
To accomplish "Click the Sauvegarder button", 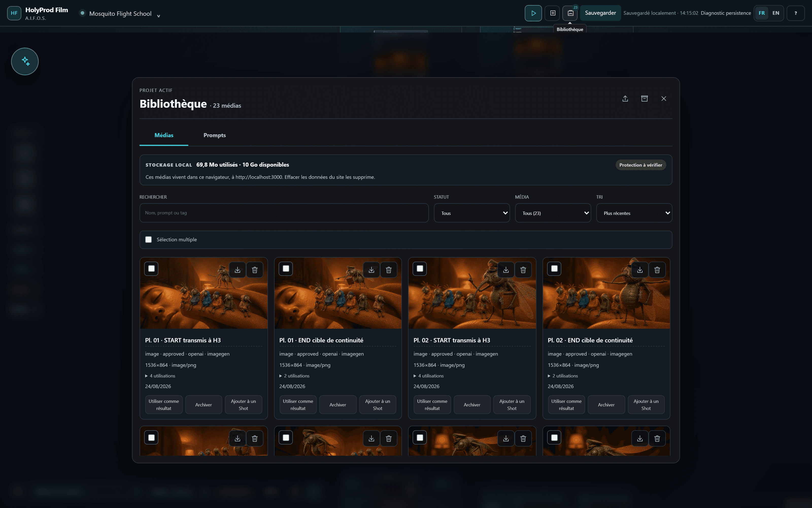I will coord(600,13).
